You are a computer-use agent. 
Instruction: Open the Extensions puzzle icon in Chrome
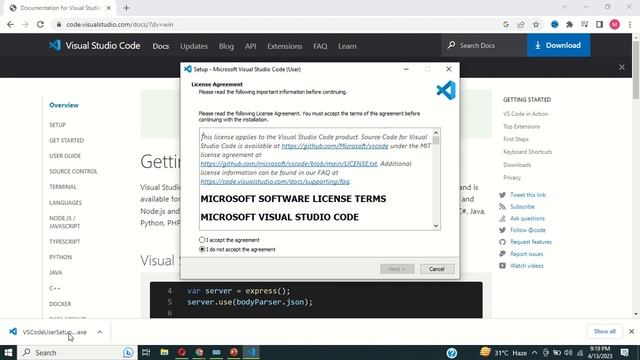click(x=569, y=24)
